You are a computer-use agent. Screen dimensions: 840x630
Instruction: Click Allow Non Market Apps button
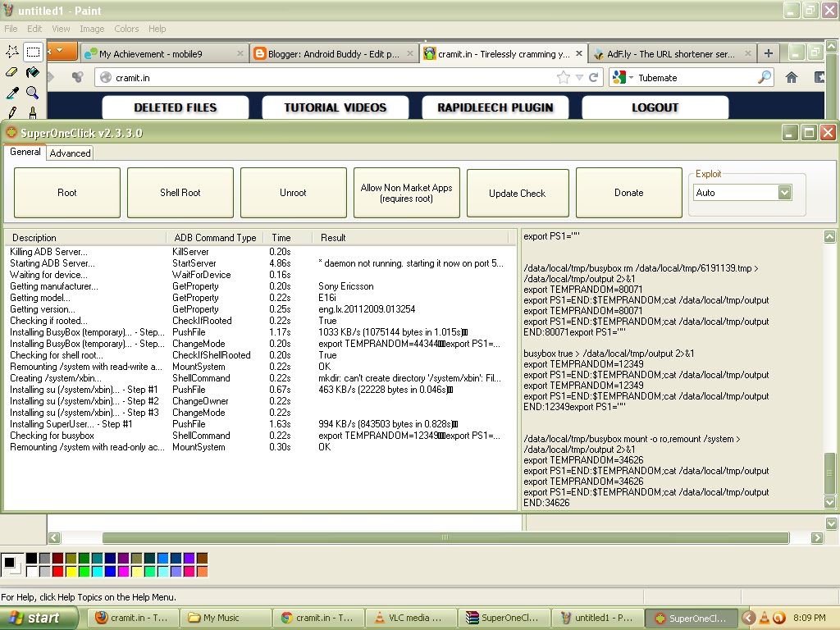(406, 193)
